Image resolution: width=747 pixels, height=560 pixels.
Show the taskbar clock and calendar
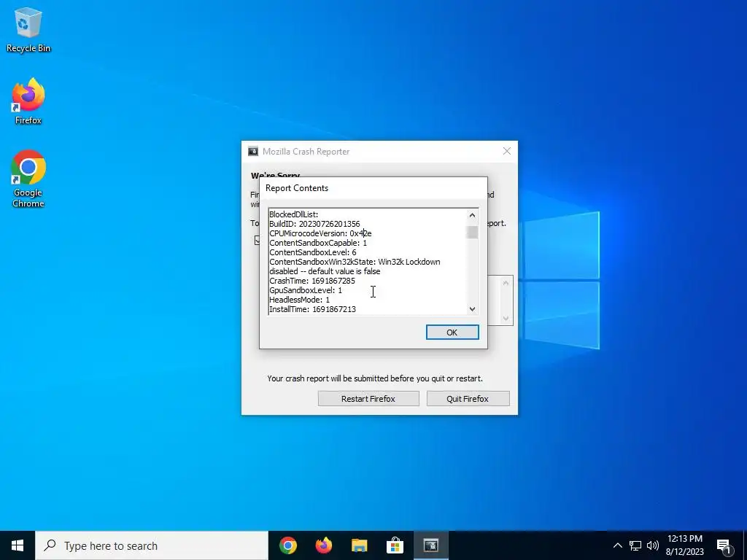[x=684, y=545]
